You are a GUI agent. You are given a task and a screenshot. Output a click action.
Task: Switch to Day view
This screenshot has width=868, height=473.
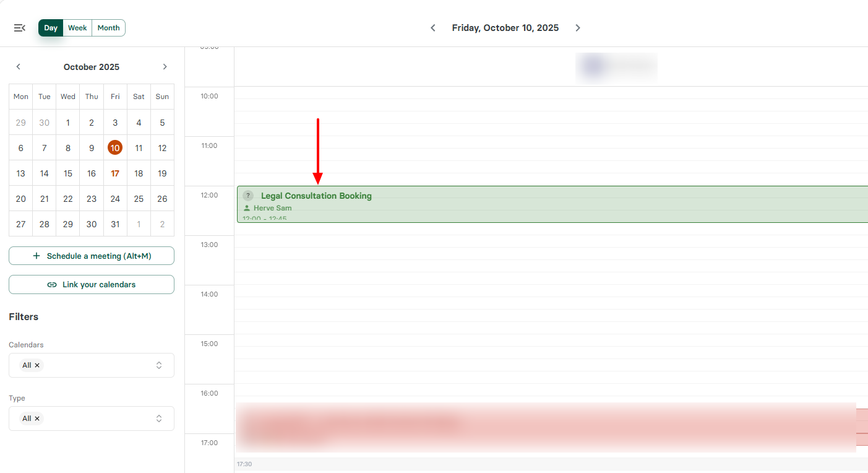51,28
